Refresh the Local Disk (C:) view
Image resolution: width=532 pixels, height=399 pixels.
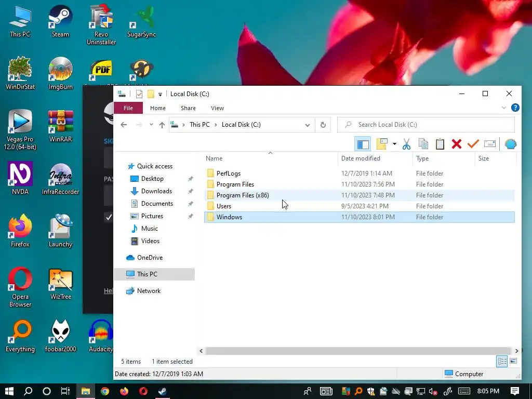(323, 125)
